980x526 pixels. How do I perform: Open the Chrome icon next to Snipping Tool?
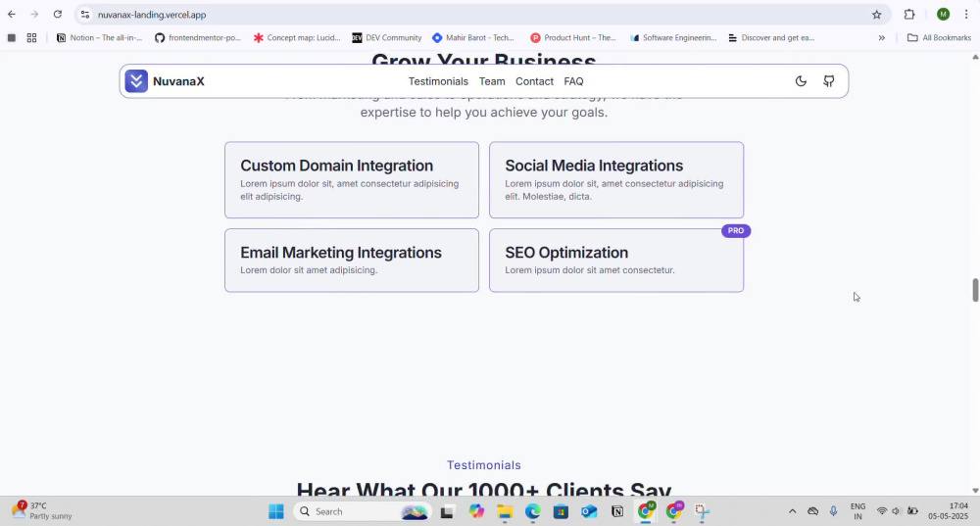(x=674, y=511)
